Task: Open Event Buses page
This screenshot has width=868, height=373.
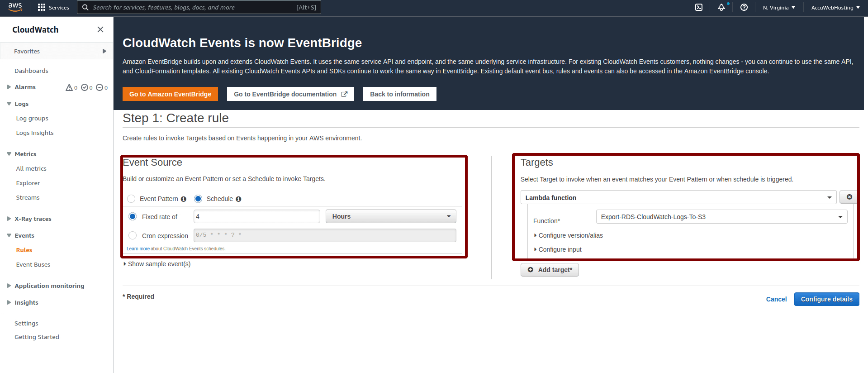Action: pyautogui.click(x=33, y=264)
